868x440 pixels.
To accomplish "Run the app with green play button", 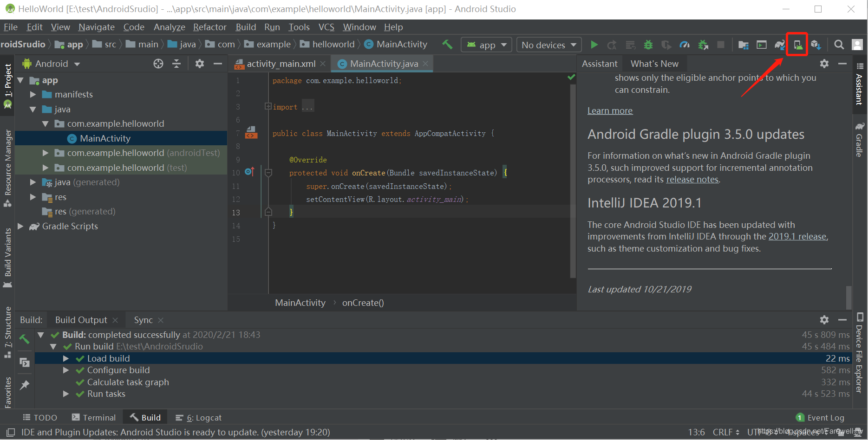I will (x=594, y=45).
